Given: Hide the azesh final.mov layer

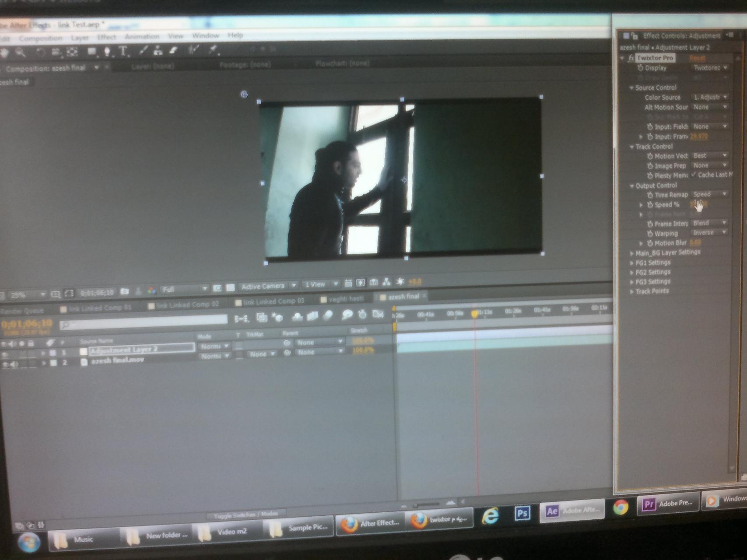Looking at the screenshot, I should pos(4,364).
